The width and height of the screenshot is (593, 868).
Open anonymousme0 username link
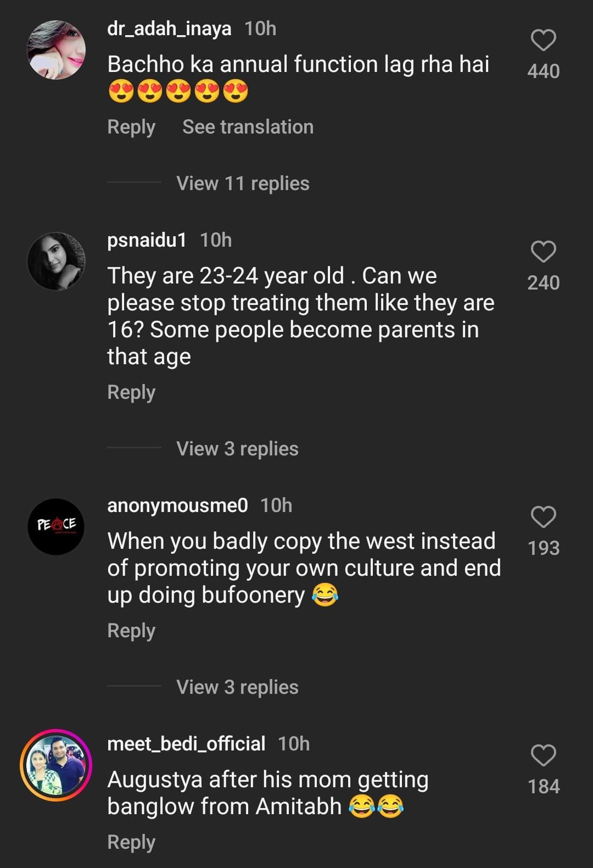(177, 505)
